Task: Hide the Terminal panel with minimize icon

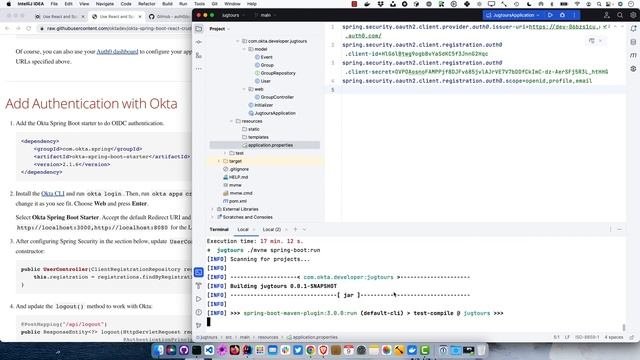Action: point(620,229)
